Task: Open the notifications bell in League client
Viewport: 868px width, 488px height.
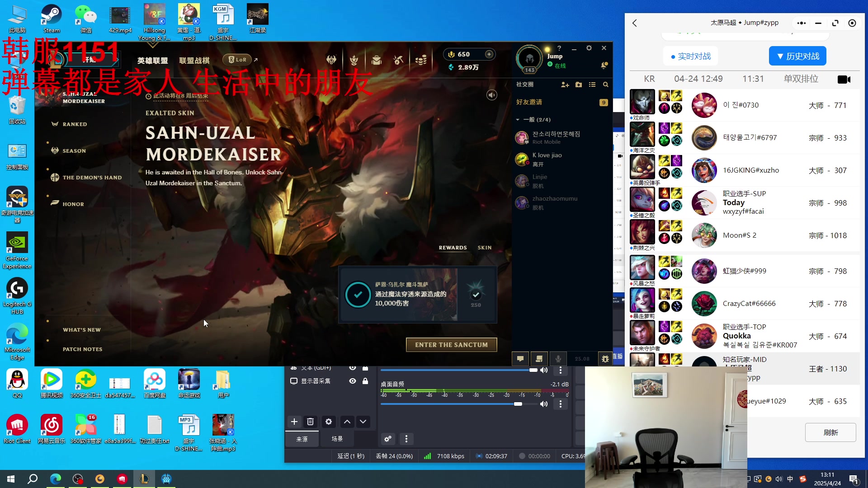Action: (x=604, y=66)
